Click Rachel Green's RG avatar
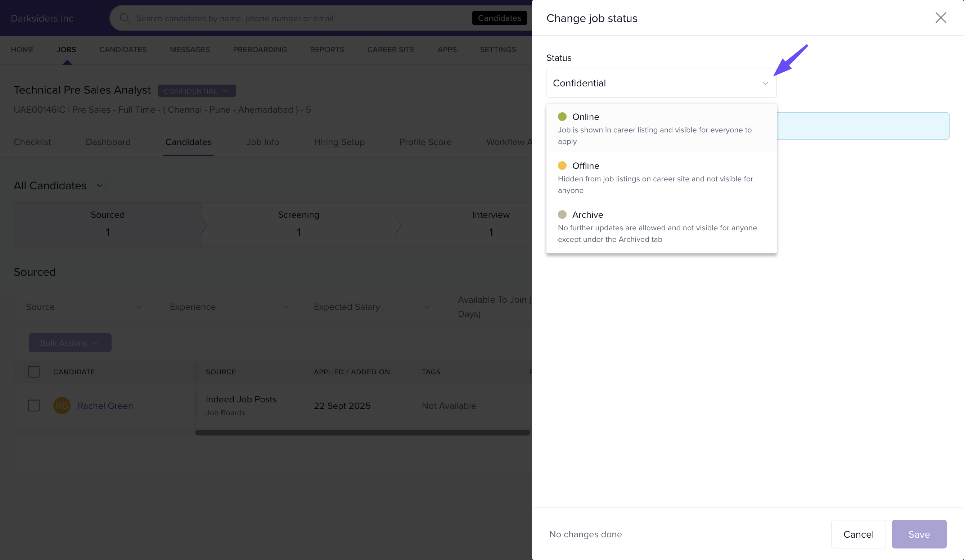Image resolution: width=964 pixels, height=560 pixels. 62,406
